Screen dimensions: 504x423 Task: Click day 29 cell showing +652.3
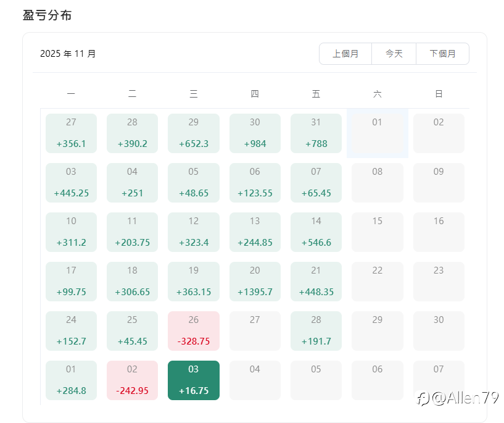coord(193,133)
